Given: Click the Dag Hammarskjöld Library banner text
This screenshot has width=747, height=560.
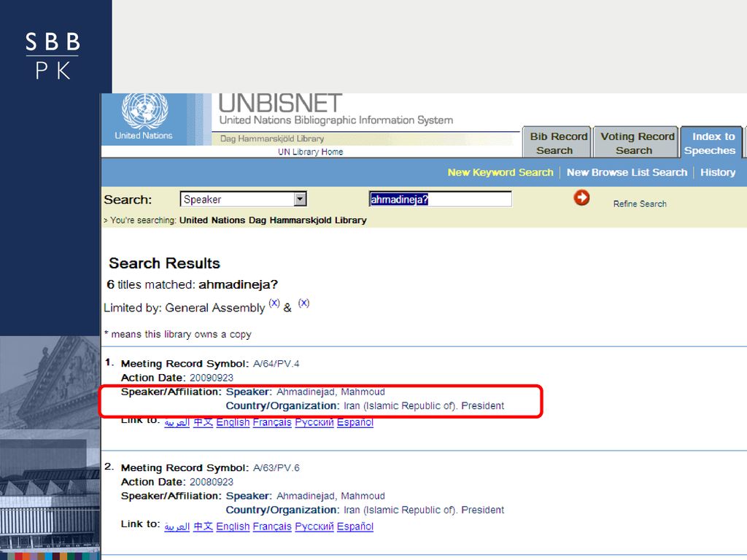Looking at the screenshot, I should pyautogui.click(x=272, y=139).
